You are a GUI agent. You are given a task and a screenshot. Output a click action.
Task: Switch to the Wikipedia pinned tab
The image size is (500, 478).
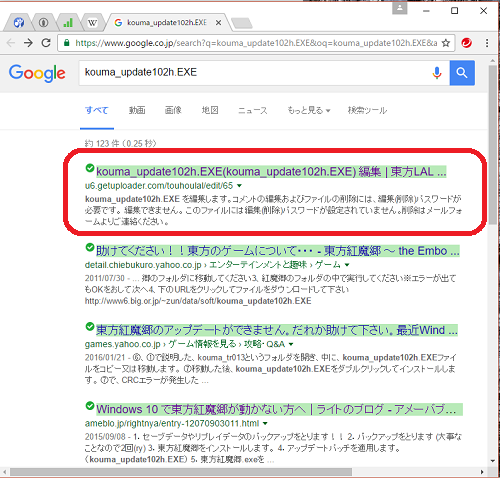[x=92, y=23]
